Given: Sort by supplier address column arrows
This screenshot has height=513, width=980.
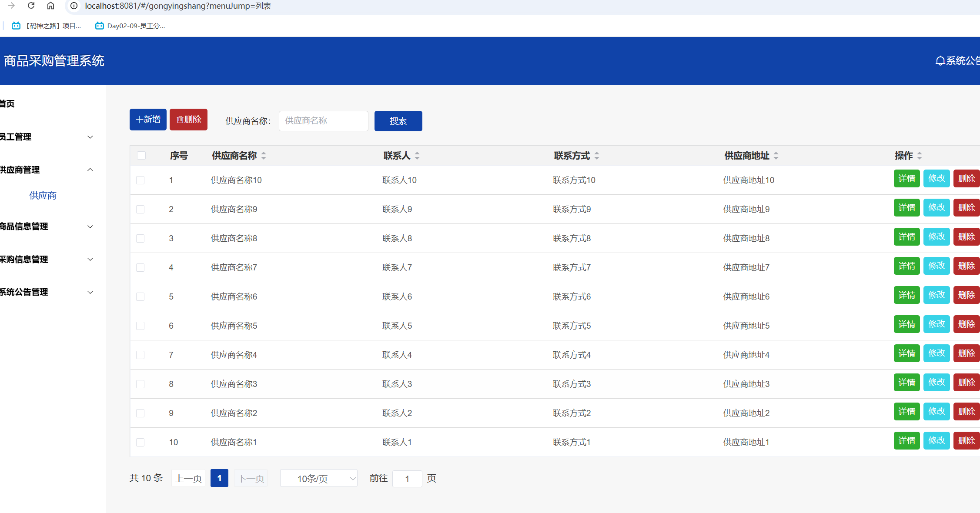Looking at the screenshot, I should 776,156.
